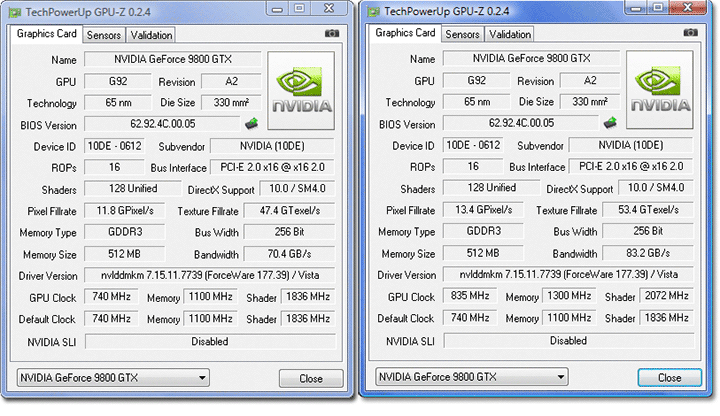Click DirectX Support 10.0 / SM4.0 in right window
Image resolution: width=720 pixels, height=416 pixels.
tap(656, 188)
